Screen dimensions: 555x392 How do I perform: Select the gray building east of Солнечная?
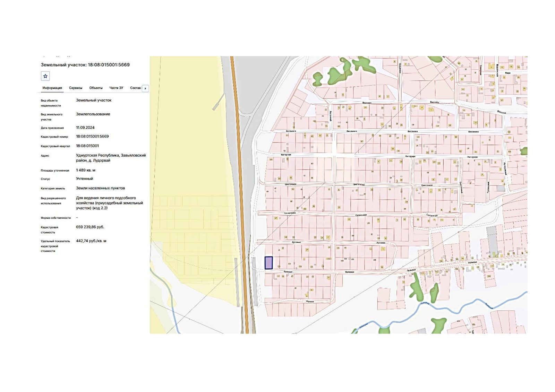(x=492, y=238)
